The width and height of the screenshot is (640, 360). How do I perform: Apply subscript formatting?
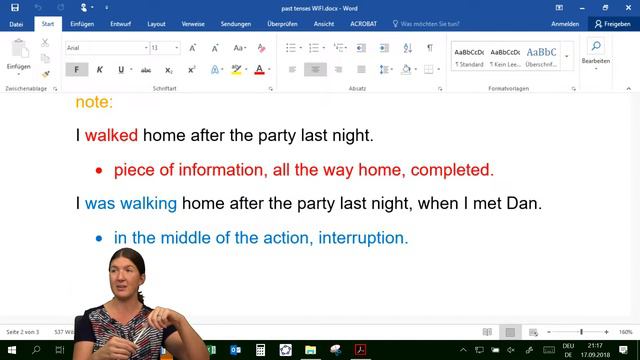[x=169, y=70]
